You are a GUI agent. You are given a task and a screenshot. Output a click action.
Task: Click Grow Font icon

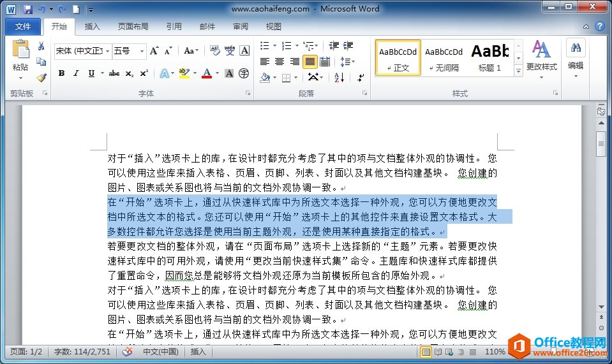[154, 50]
